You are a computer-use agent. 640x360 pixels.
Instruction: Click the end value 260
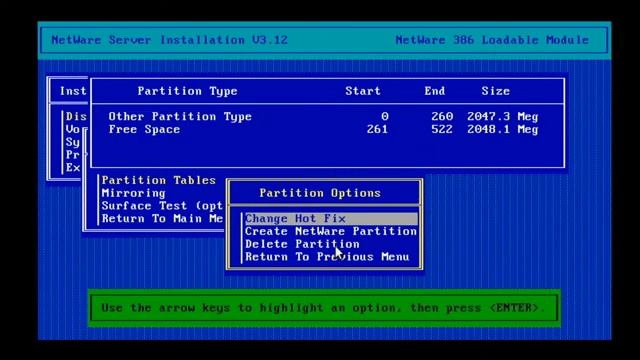pos(442,117)
